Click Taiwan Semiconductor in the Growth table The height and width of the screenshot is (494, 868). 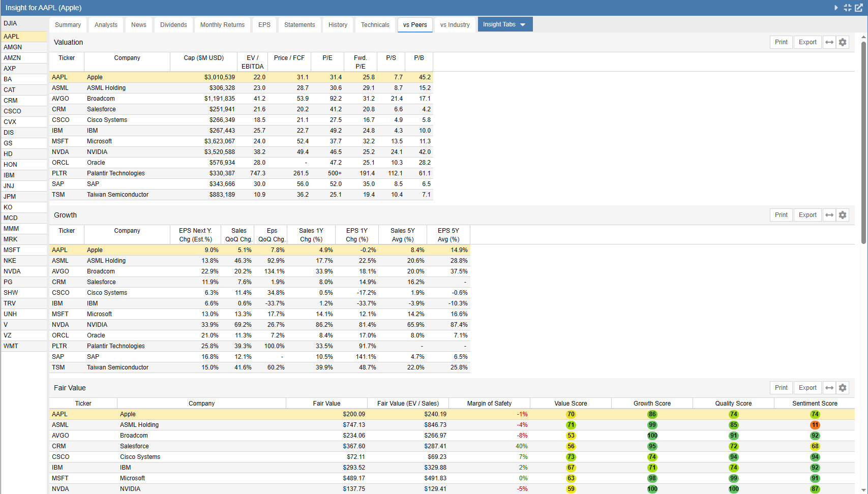pos(117,367)
